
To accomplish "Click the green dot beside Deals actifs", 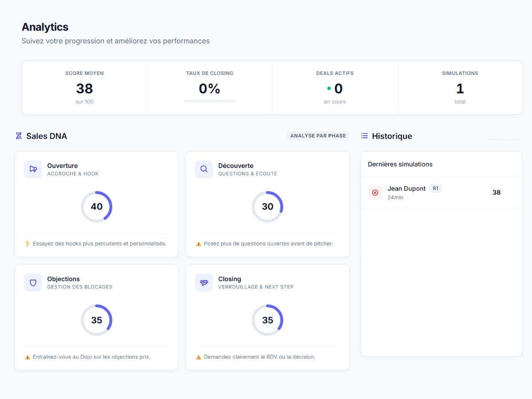I will pyautogui.click(x=329, y=88).
